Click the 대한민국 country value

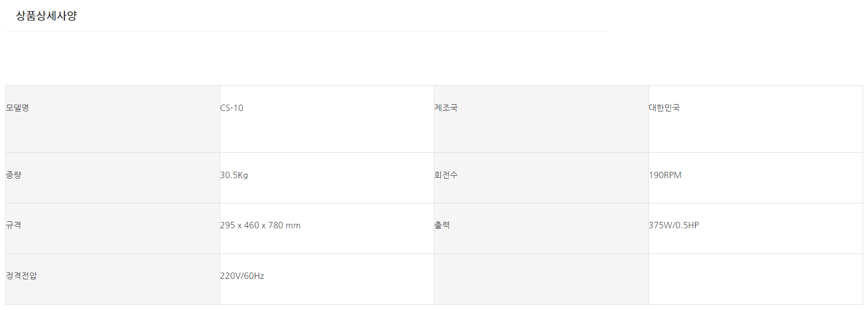(x=664, y=108)
